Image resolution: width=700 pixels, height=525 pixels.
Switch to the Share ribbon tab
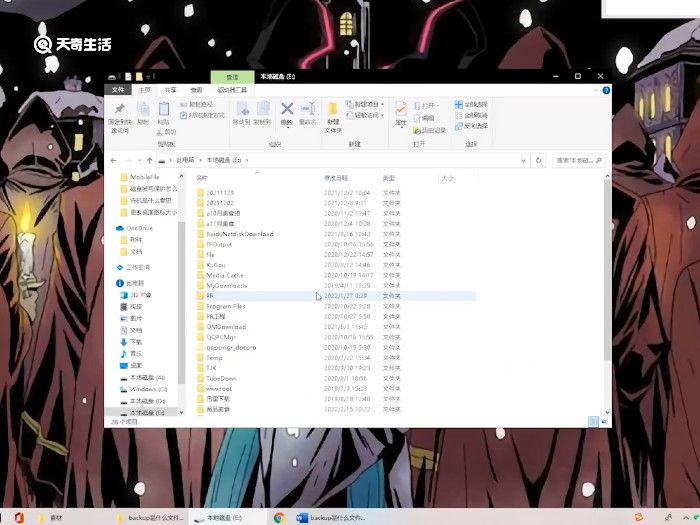click(x=170, y=90)
